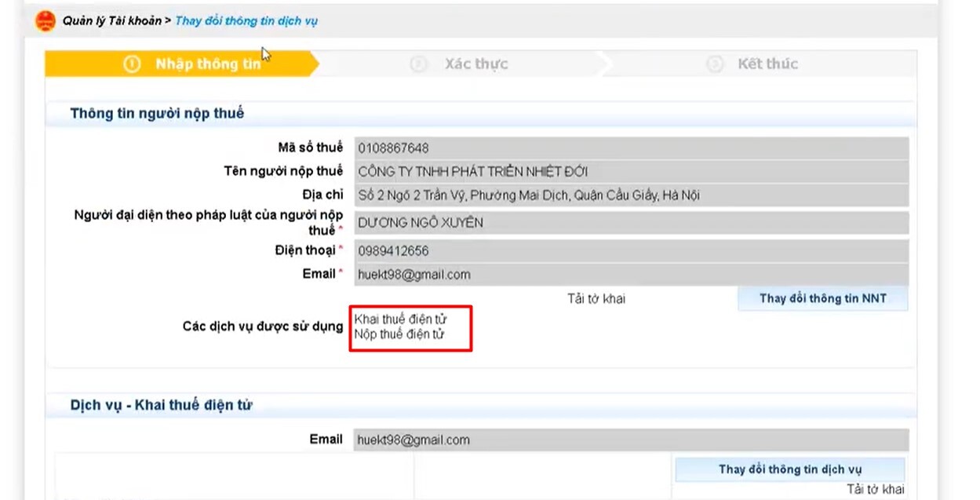
Task: Open the Quản lý Tài khoản breadcrumb
Action: tap(112, 21)
